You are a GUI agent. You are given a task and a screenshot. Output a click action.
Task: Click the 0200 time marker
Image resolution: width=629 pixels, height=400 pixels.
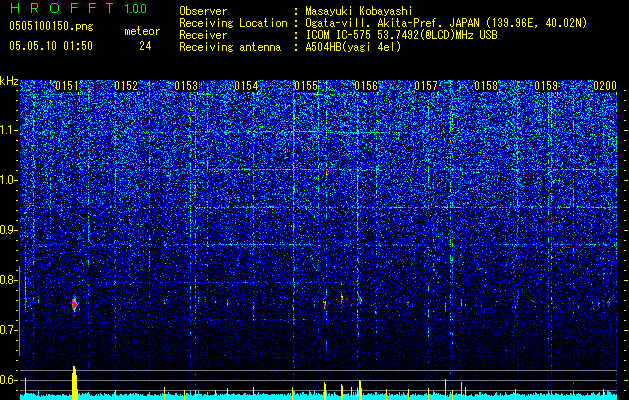click(x=605, y=86)
